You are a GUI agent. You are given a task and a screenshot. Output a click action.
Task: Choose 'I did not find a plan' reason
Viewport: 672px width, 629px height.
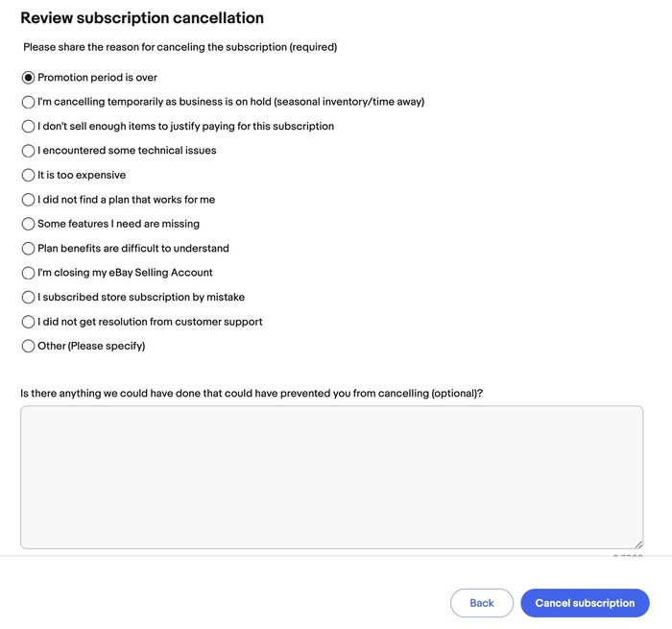29,200
